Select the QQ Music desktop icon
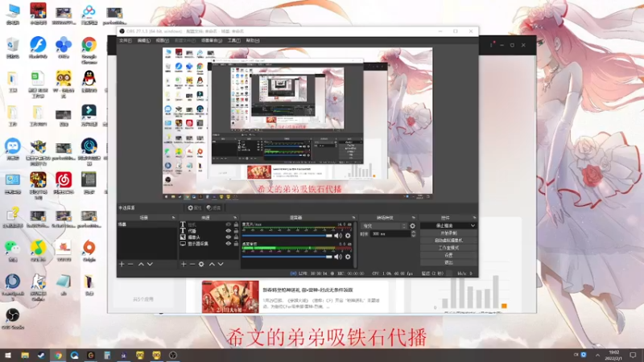Screen dimensions: 644x362 coord(38,251)
